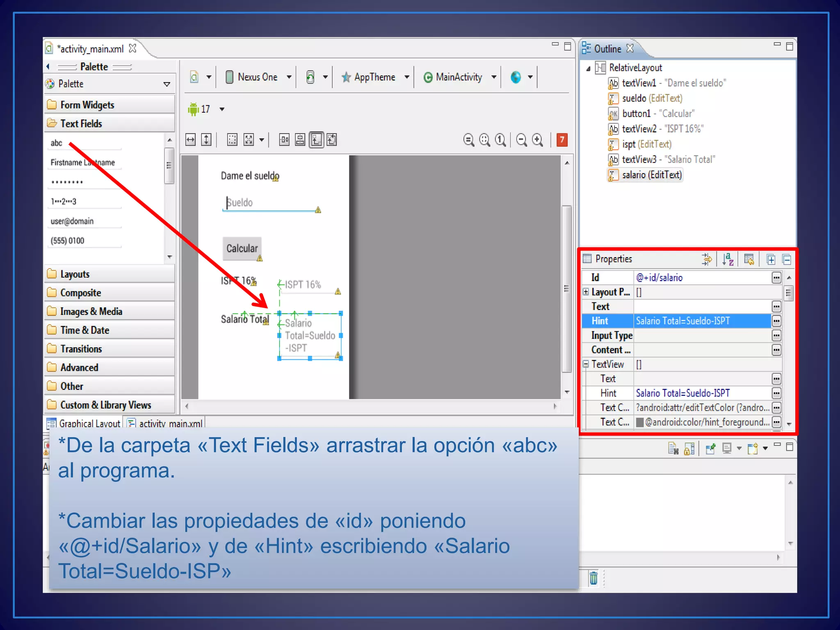840x630 pixels.
Task: Close the activity_main.xml editor tab
Action: tap(132, 48)
